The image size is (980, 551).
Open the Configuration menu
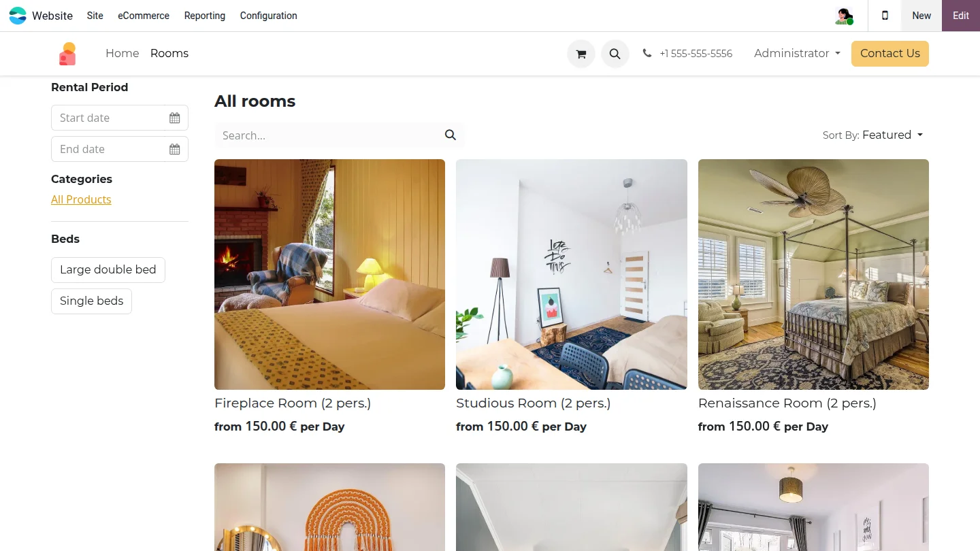coord(269,16)
